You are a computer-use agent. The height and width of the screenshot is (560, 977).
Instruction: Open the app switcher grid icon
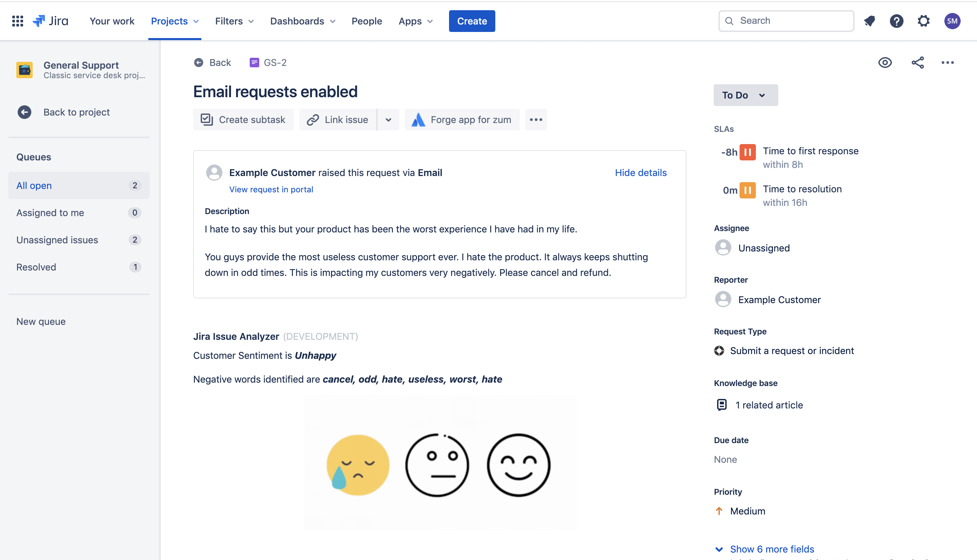18,21
